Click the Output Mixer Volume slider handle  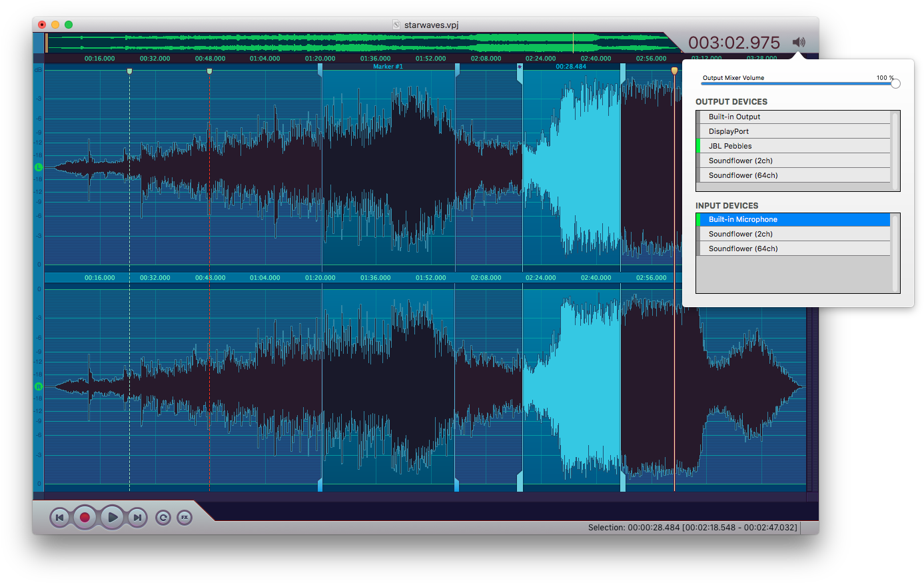point(895,83)
